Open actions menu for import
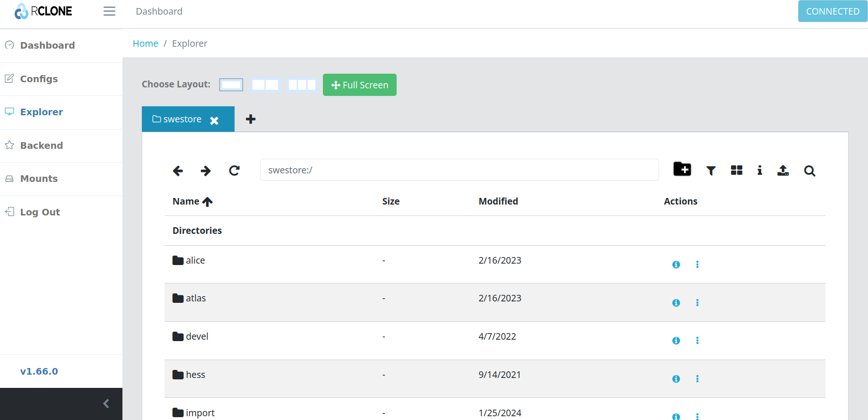The image size is (868, 420). 697,416
